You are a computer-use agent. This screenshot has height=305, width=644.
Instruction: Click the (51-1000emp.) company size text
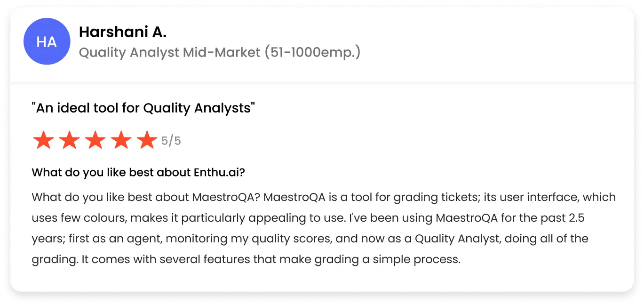[x=312, y=52]
